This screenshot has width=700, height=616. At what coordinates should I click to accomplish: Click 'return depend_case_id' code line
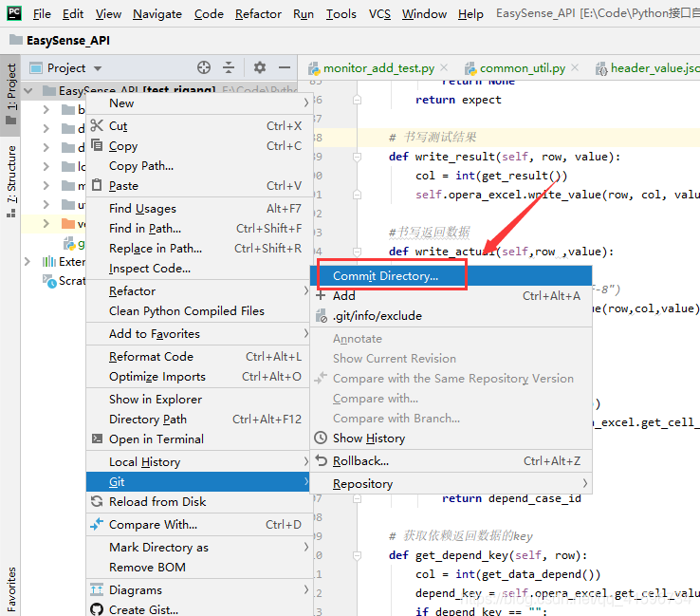point(511,498)
